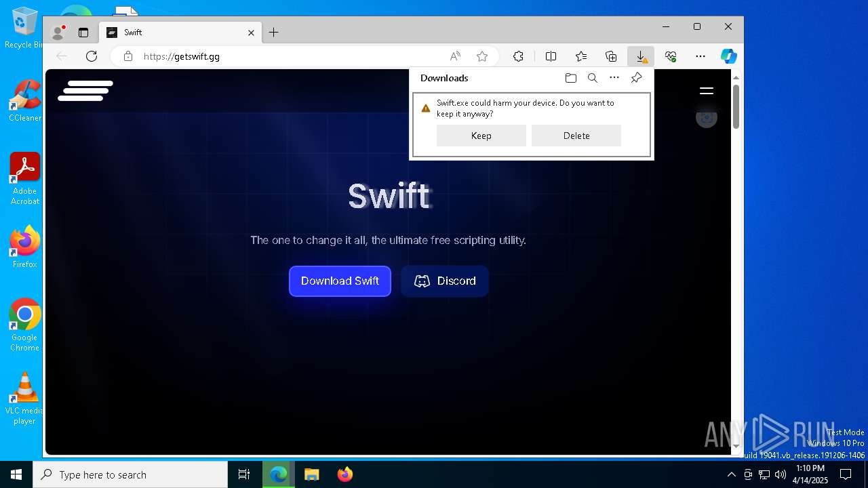
Task: Click the Download Swift button
Action: [340, 281]
